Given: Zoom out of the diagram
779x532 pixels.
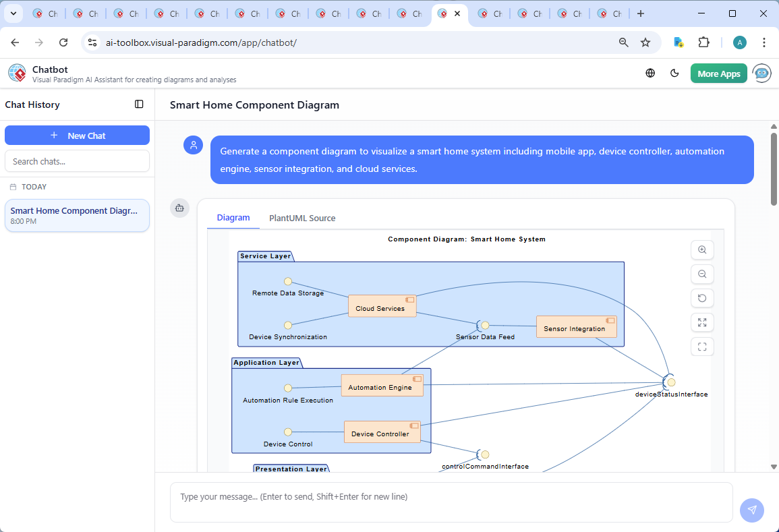Looking at the screenshot, I should 702,274.
